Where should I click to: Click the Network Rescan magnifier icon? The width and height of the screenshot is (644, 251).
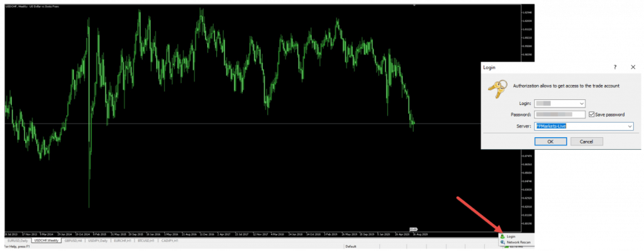[x=502, y=242]
